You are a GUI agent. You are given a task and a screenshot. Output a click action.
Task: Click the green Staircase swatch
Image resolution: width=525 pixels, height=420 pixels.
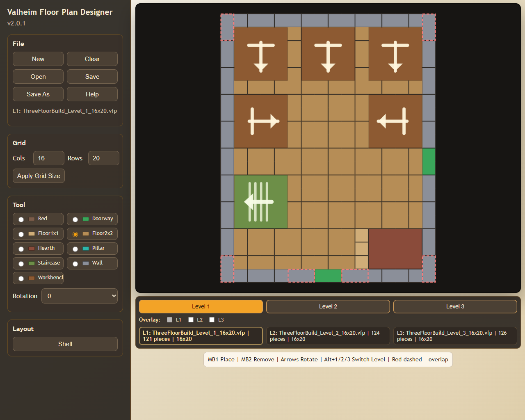pos(32,263)
